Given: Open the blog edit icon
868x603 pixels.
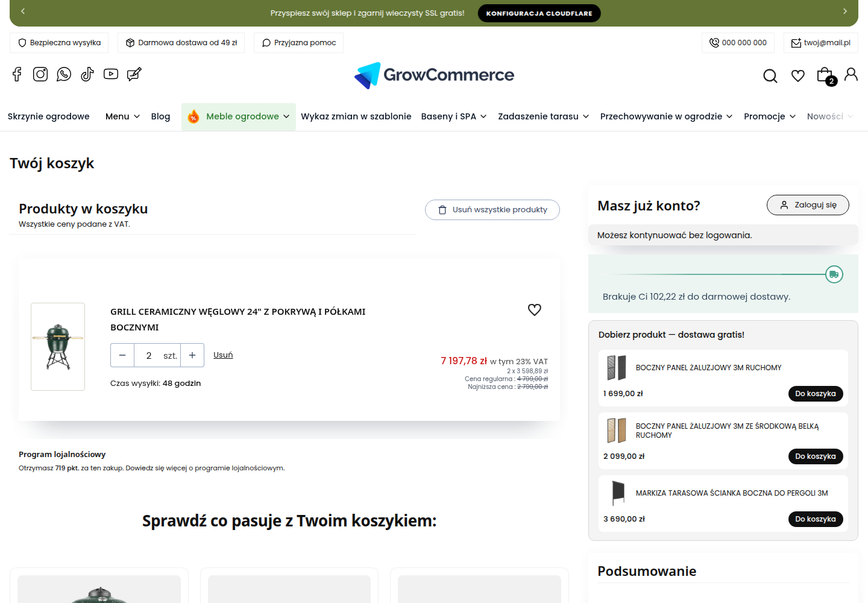Looking at the screenshot, I should 134,74.
